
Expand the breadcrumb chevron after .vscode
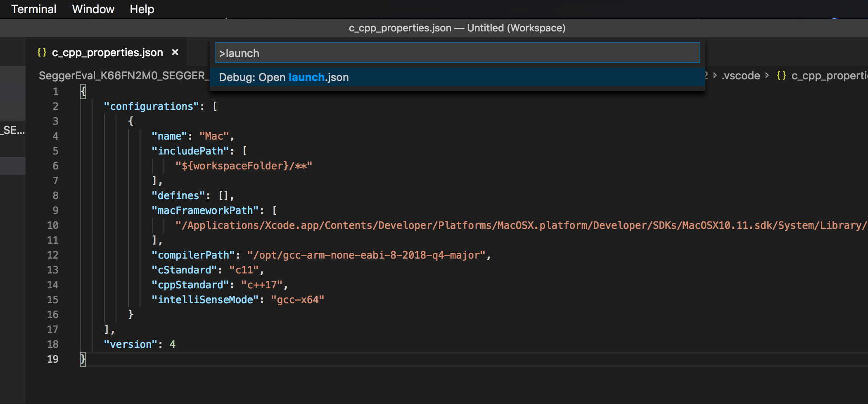click(767, 76)
